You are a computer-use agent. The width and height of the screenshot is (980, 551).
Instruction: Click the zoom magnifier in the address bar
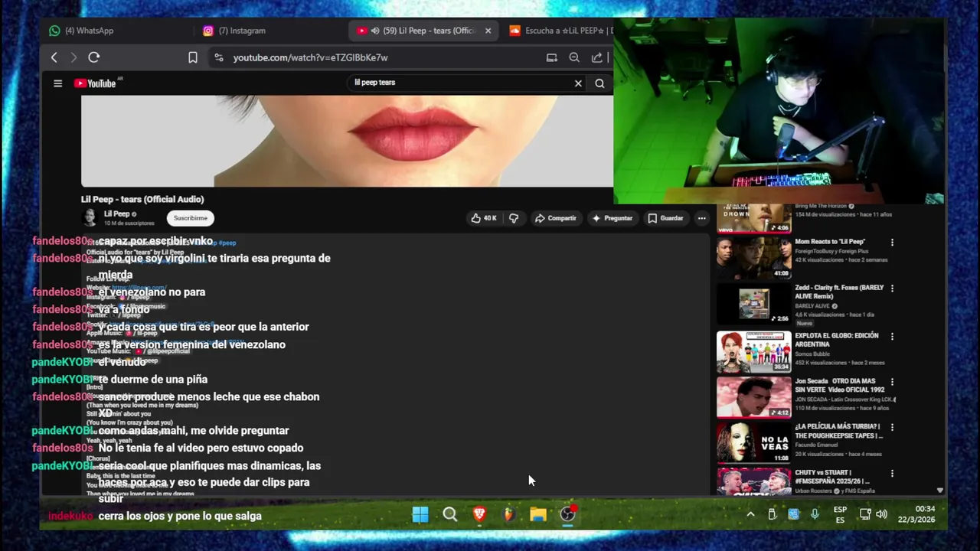click(x=574, y=57)
